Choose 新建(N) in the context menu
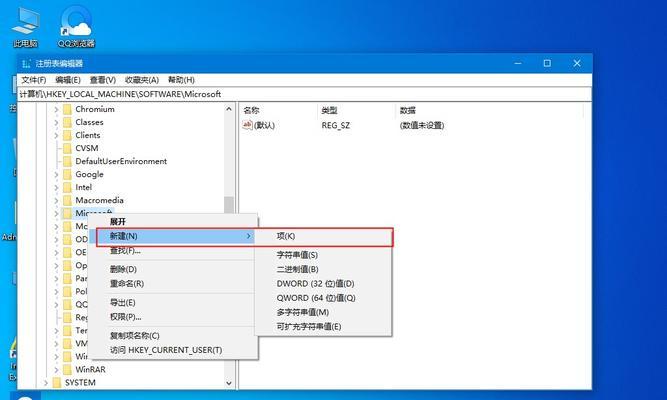The image size is (667, 400). tap(173, 236)
